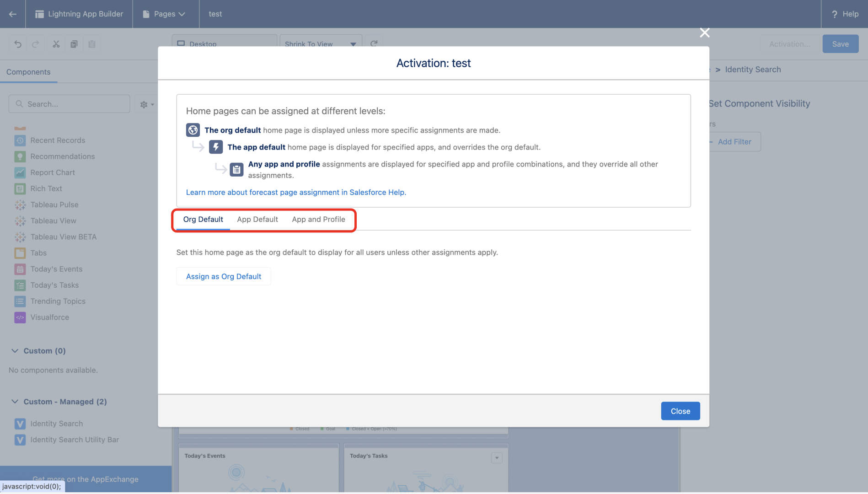This screenshot has width=868, height=494.
Task: Close the Activation dialog with the X
Action: click(x=705, y=33)
